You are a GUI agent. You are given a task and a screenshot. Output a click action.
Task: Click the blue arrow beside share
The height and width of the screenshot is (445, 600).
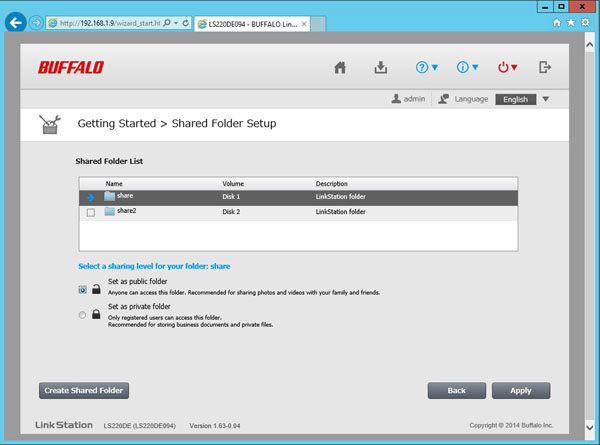click(x=91, y=197)
